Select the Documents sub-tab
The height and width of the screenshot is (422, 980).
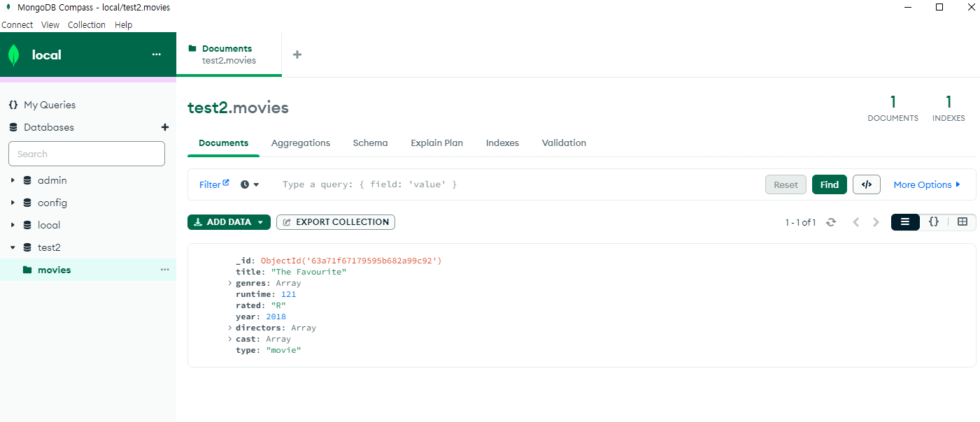[223, 143]
